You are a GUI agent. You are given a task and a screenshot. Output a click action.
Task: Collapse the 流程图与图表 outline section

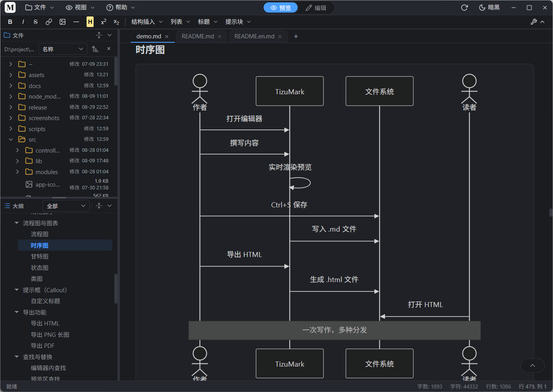(x=16, y=223)
